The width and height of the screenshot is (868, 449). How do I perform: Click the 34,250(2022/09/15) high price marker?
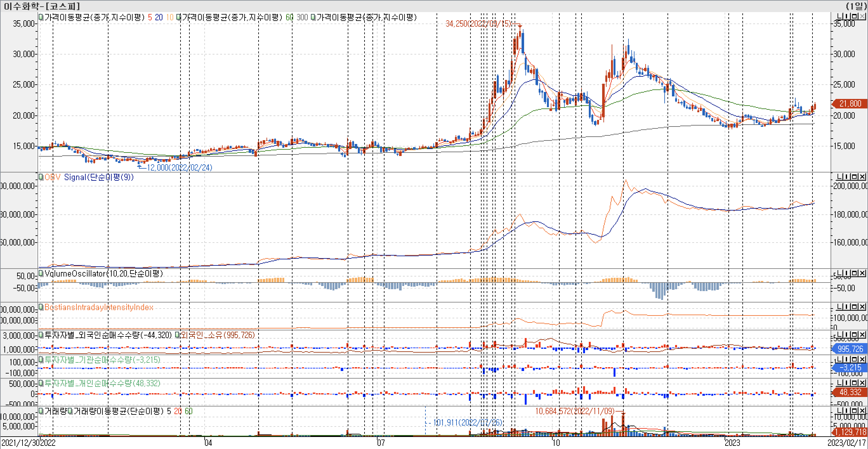point(478,23)
